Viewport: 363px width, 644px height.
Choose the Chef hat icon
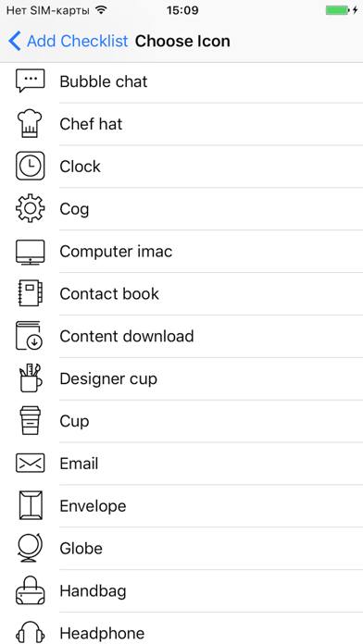point(30,124)
